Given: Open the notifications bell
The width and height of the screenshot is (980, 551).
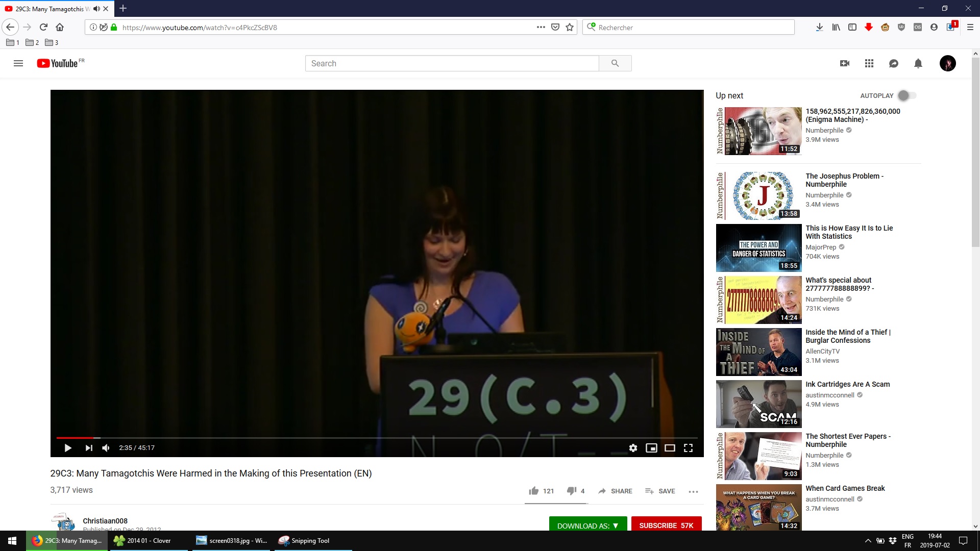Looking at the screenshot, I should 918,63.
